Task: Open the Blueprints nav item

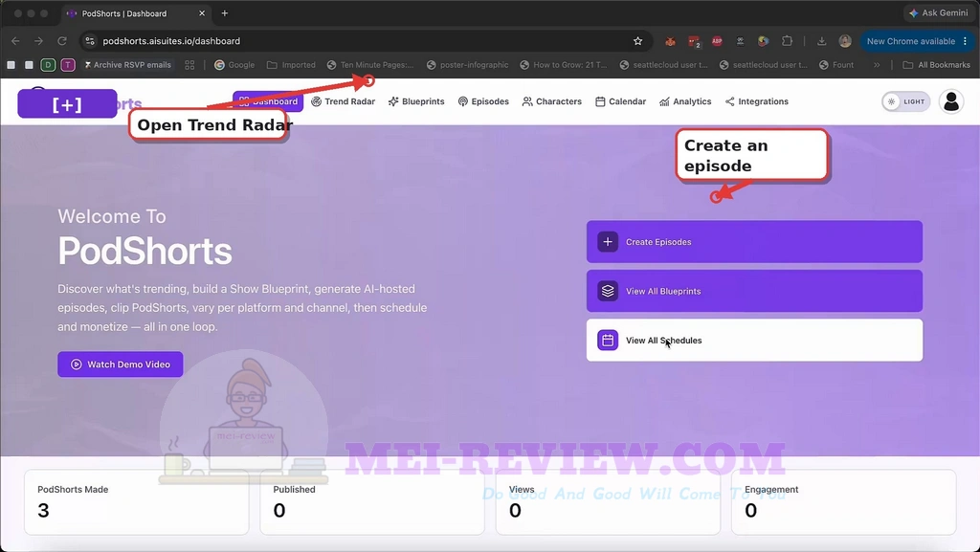Action: [x=416, y=101]
